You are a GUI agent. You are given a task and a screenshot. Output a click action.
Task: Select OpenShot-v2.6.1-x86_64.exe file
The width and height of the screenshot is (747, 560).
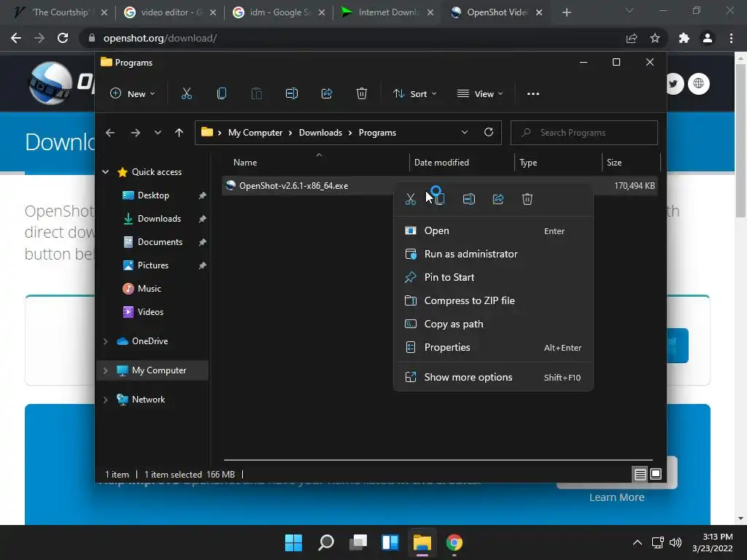coord(293,186)
